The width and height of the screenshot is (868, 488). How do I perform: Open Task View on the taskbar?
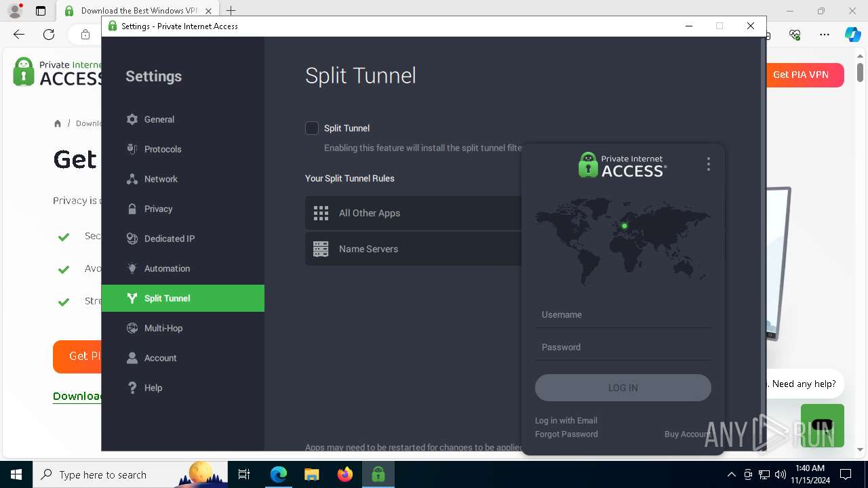[245, 474]
